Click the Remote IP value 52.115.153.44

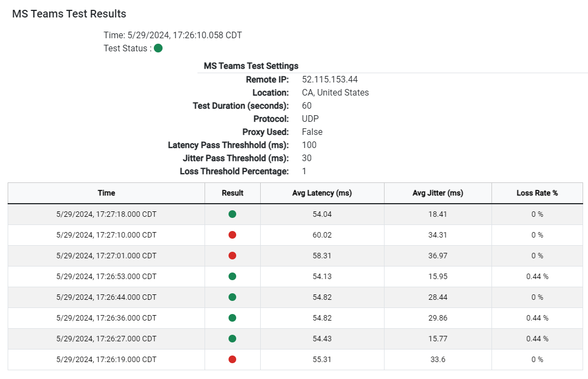(329, 80)
